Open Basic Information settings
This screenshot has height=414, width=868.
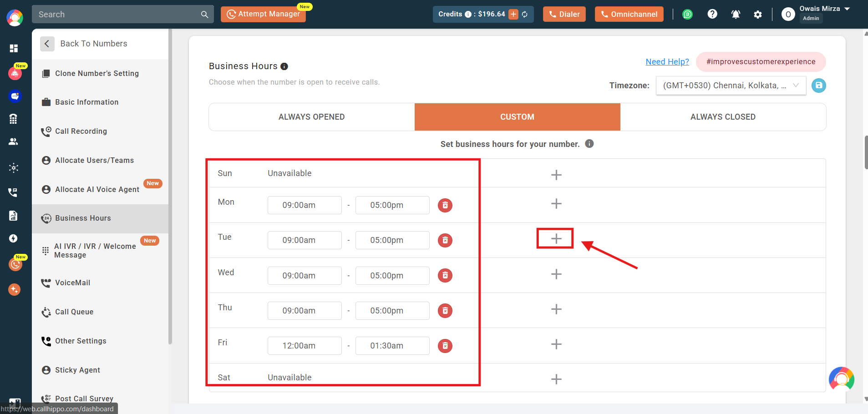tap(101, 102)
